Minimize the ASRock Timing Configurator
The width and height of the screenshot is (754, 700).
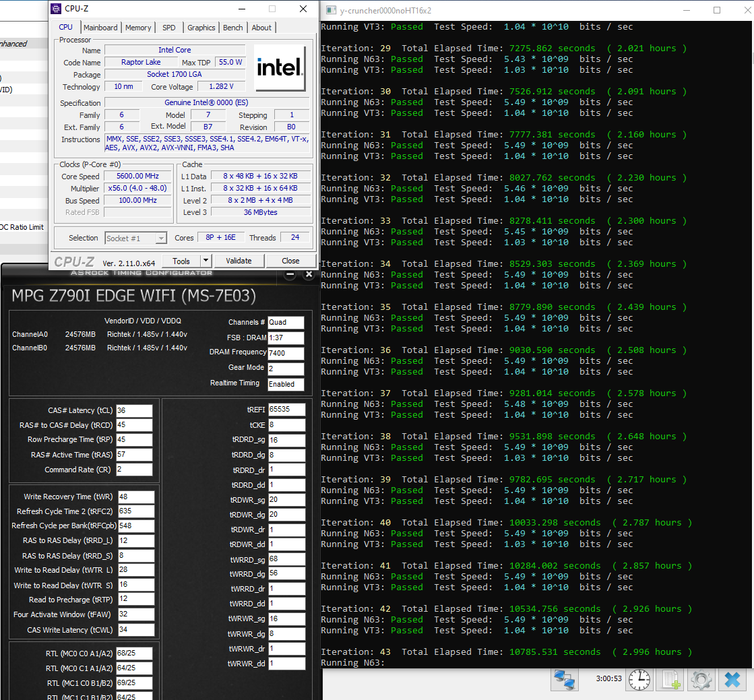(290, 274)
